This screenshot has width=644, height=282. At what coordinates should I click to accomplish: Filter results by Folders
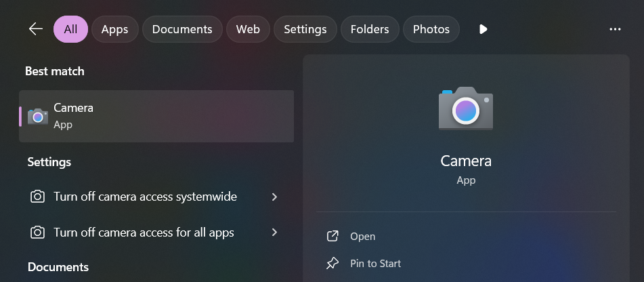[370, 29]
